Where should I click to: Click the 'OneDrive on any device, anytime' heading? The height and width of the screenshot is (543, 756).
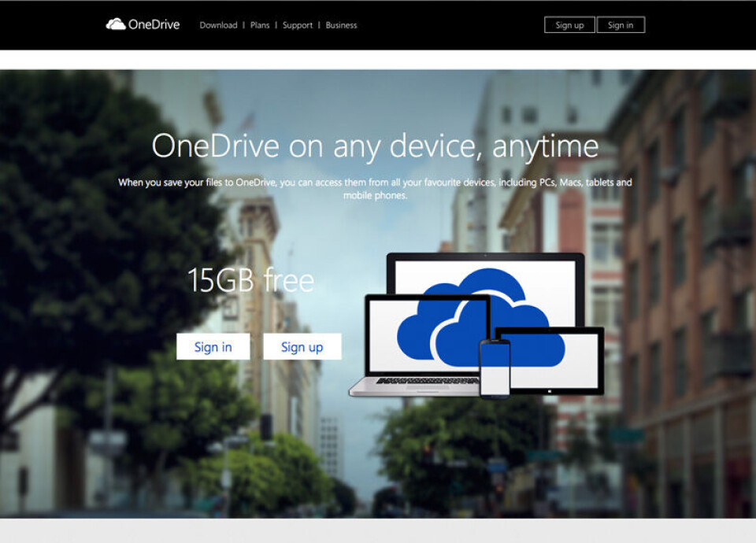[375, 146]
